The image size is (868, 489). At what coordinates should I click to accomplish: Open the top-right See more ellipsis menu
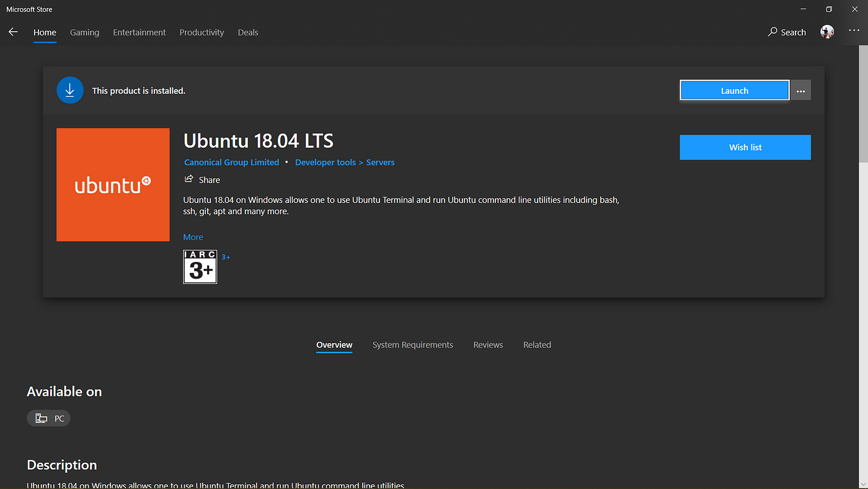[854, 31]
